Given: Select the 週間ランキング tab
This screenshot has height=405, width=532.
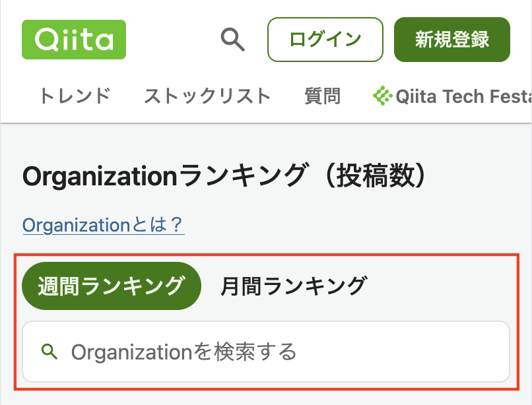Looking at the screenshot, I should [x=112, y=286].
